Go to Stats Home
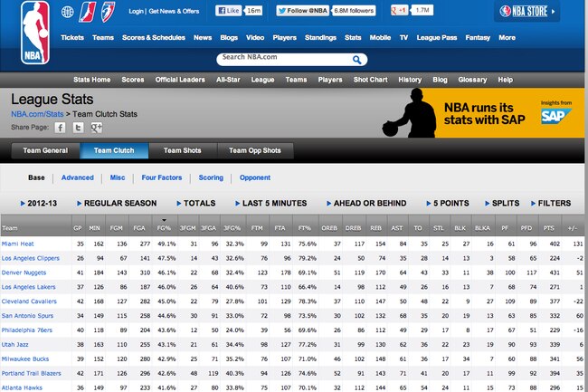Image resolution: width=588 pixels, height=392 pixels. (92, 80)
